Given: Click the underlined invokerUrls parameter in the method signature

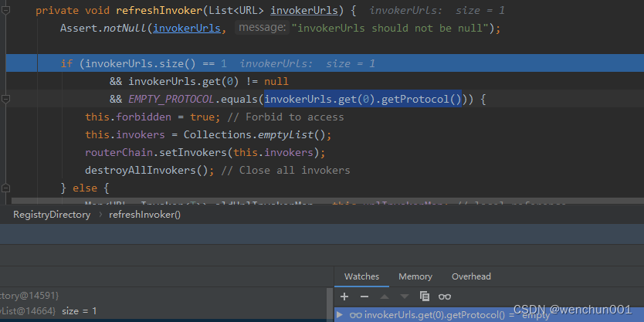Looking at the screenshot, I should 304,11.
